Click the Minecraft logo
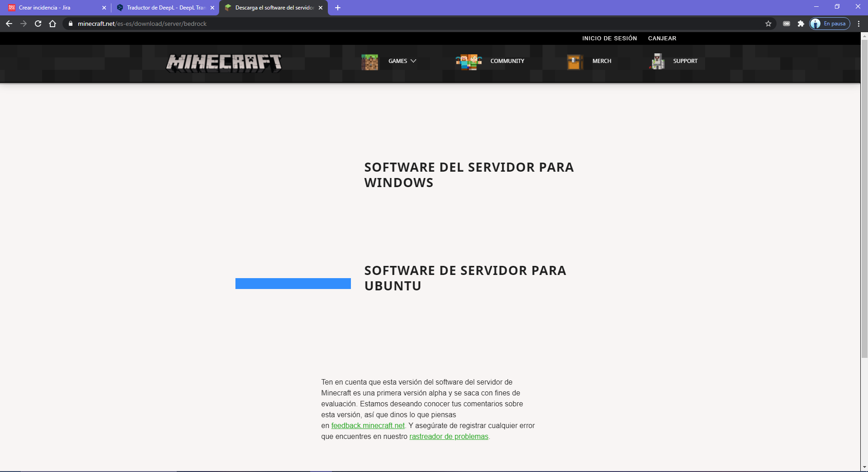This screenshot has width=868, height=472. 224,63
